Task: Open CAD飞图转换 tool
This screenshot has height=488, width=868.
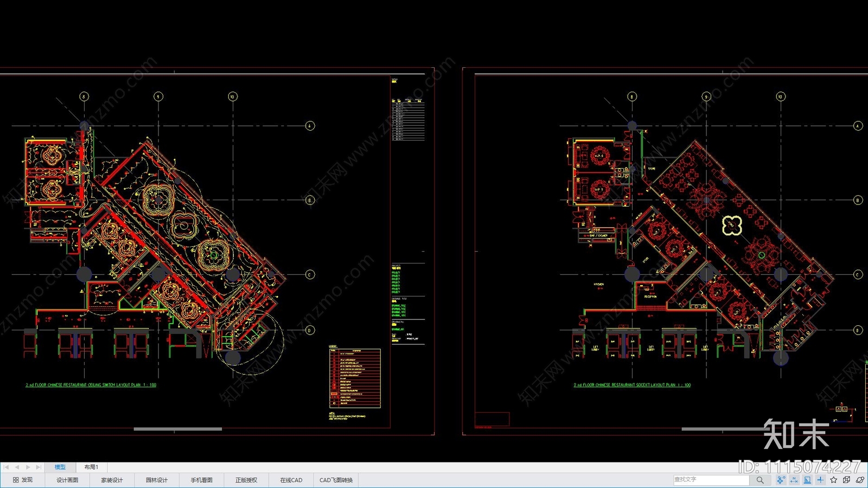Action: click(x=336, y=480)
